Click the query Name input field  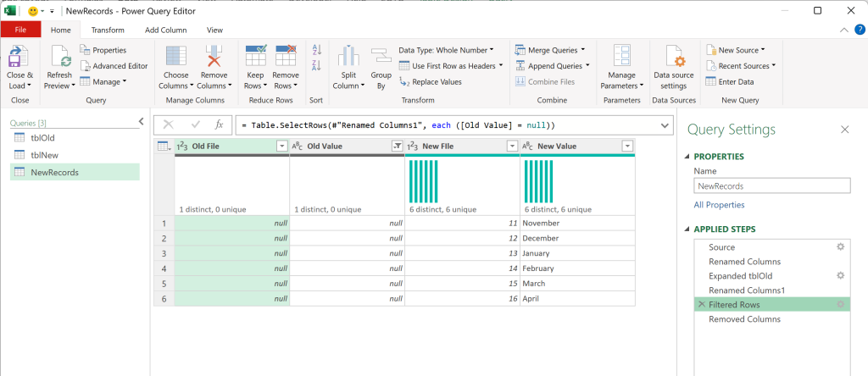pos(771,186)
